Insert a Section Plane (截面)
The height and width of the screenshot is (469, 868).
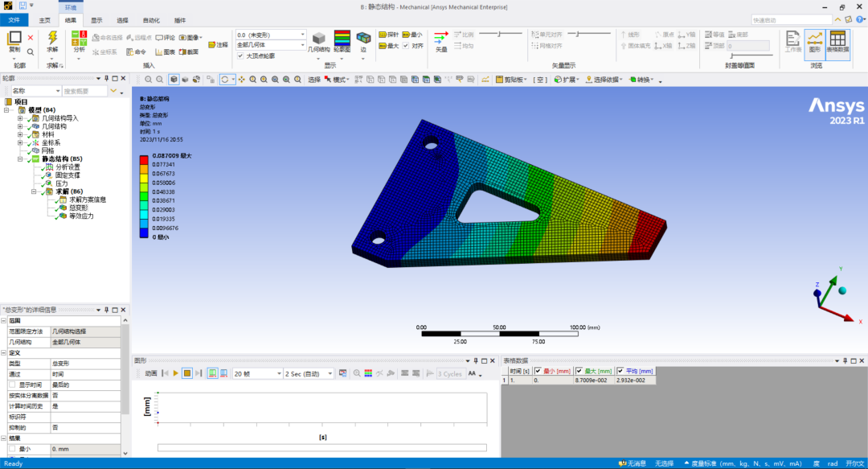coord(189,52)
